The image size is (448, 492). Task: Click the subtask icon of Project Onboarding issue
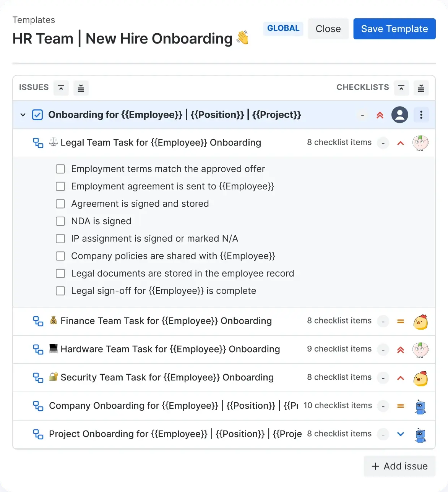point(38,434)
